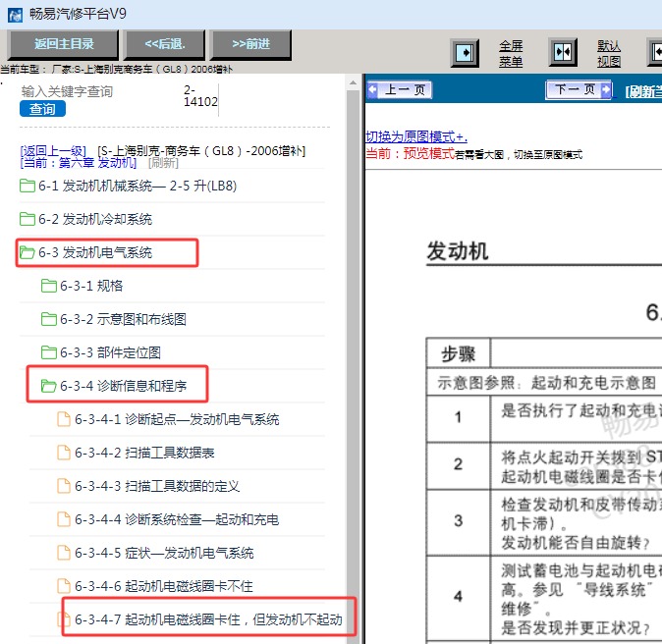
Task: Open 6-3-4-1 诊断起点—发动机电气系统
Action: pos(177,419)
